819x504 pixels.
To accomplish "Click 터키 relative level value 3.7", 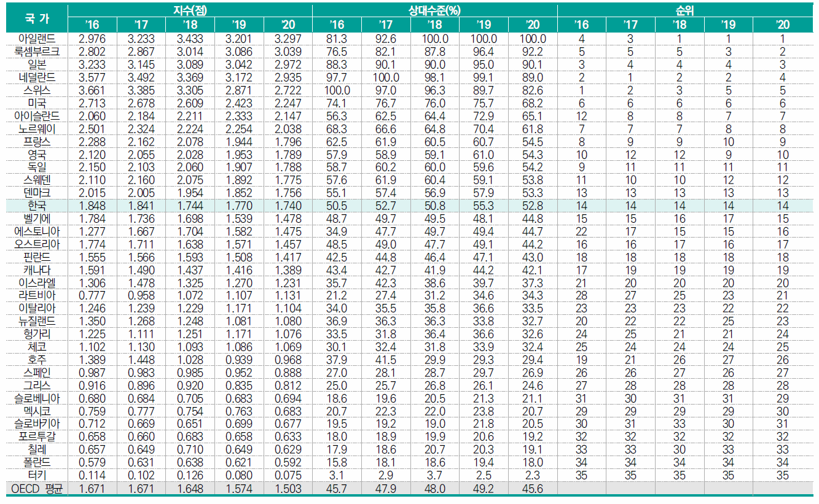I will click(x=435, y=475).
